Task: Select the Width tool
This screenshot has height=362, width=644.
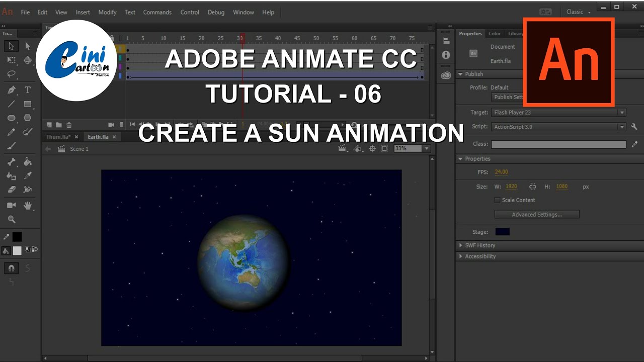Action: point(28,190)
